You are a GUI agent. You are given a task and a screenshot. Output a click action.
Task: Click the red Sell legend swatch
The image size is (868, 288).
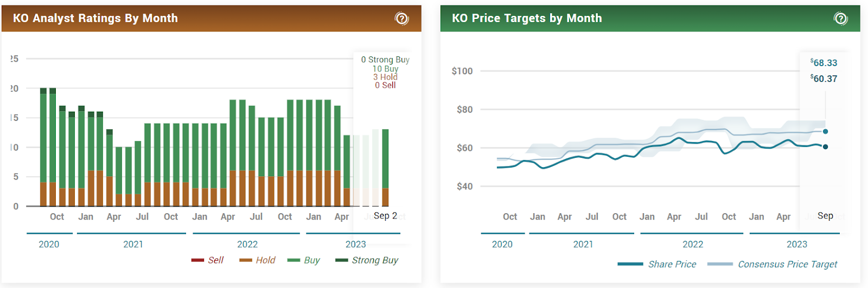coord(197,260)
